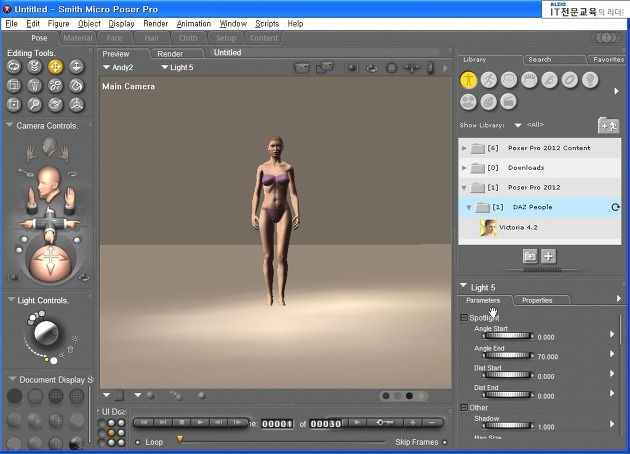Click the play animation button

click(x=200, y=422)
